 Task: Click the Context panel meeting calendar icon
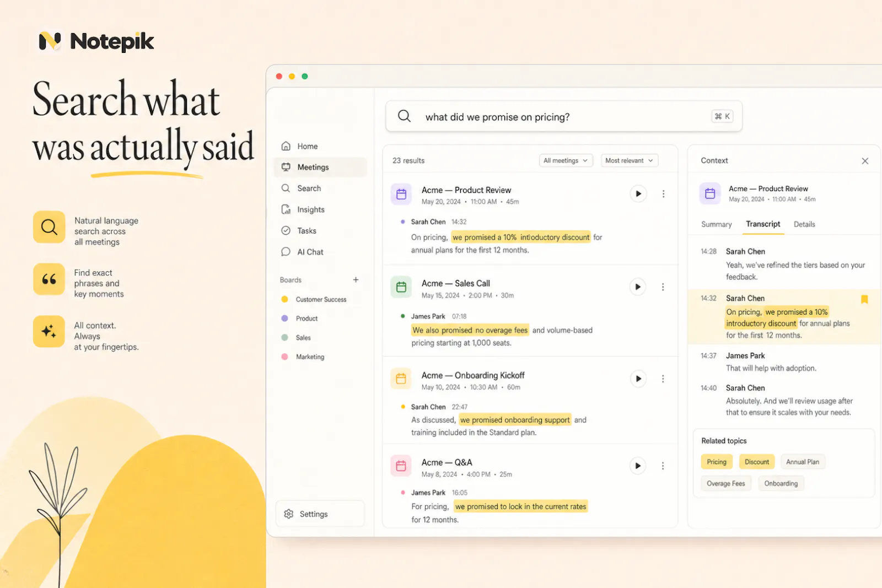click(x=710, y=193)
